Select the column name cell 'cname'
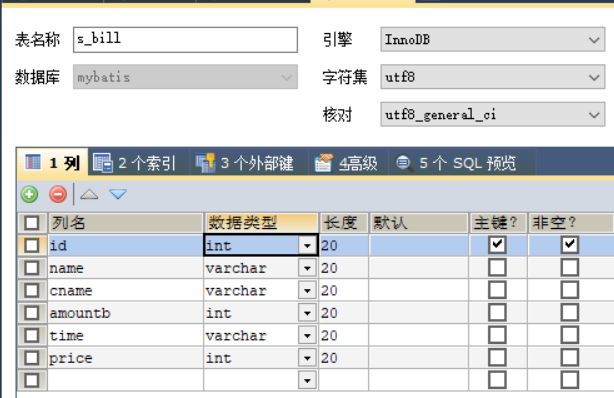This screenshot has height=398, width=614. coord(125,291)
